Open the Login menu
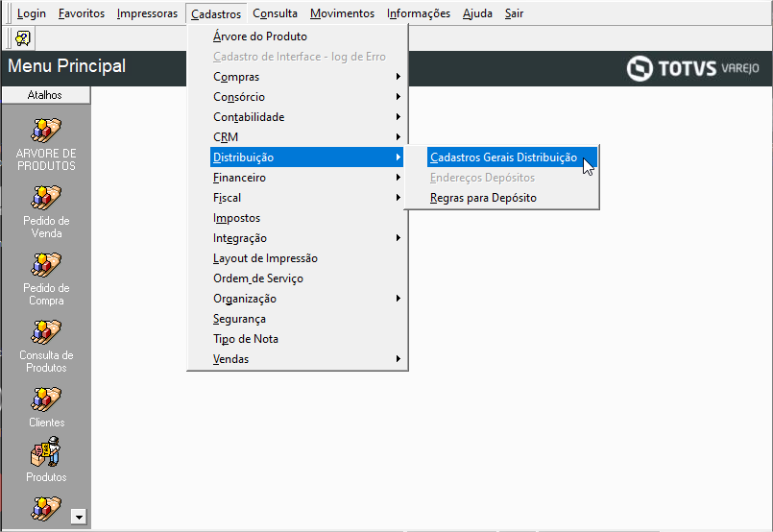This screenshot has height=532, width=773. tap(32, 13)
